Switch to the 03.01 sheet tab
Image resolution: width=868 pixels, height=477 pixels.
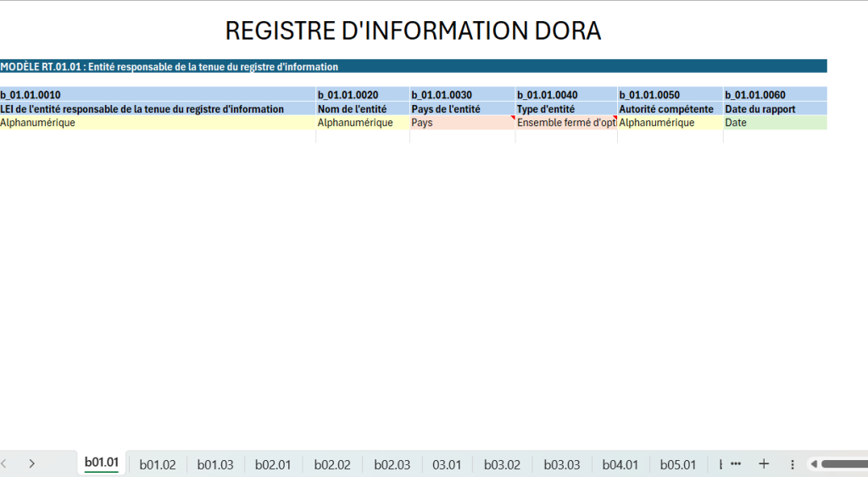pyautogui.click(x=446, y=464)
